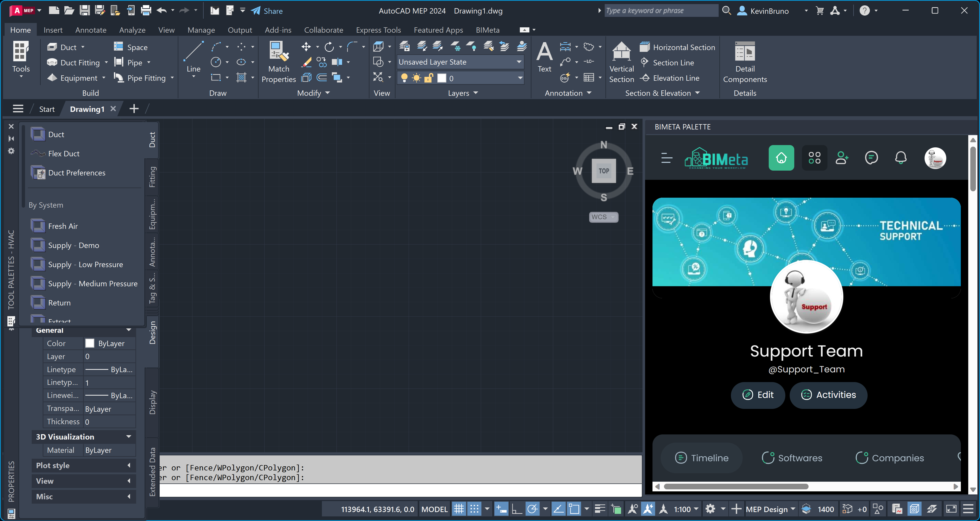Screen dimensions: 980x521
Task: Open BIMeta chat messages icon
Action: tap(871, 158)
